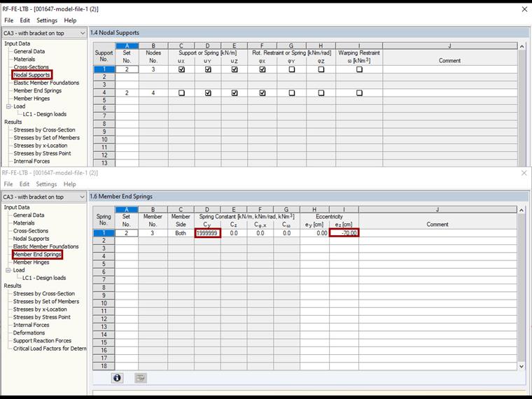Open Deformations results in bottom window tree
Viewport: 532px width, 399px height.
(29, 332)
